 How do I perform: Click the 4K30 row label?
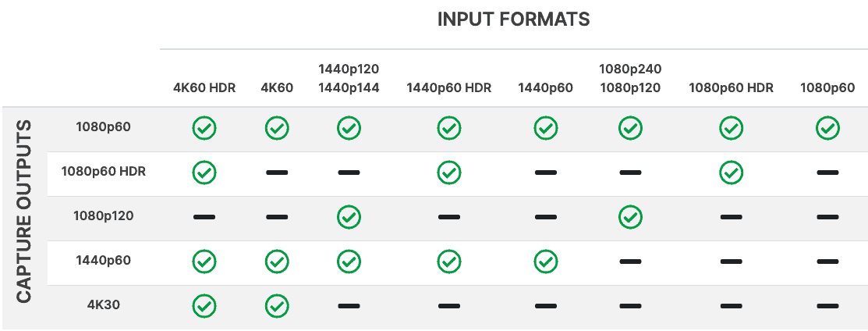click(x=104, y=304)
